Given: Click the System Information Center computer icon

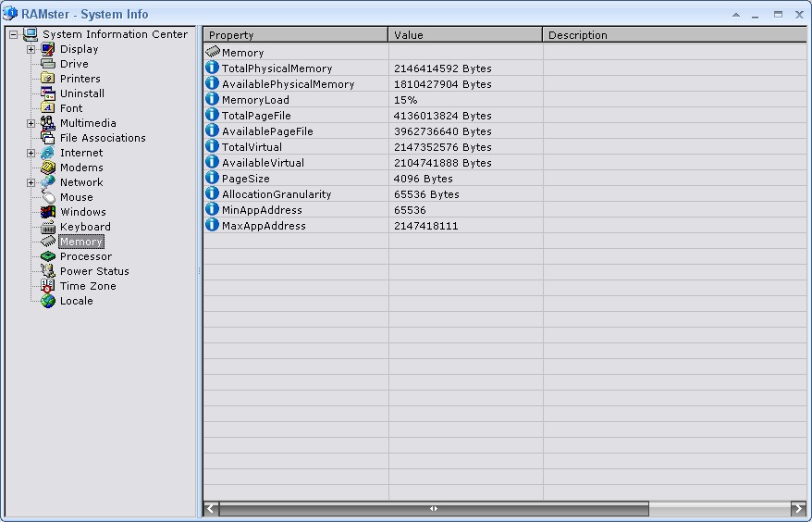Looking at the screenshot, I should click(x=31, y=34).
